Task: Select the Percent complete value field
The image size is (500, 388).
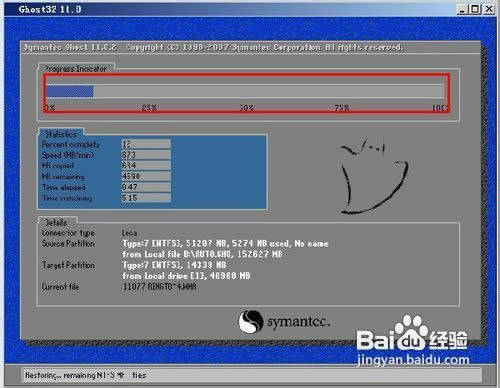Action: 146,144
